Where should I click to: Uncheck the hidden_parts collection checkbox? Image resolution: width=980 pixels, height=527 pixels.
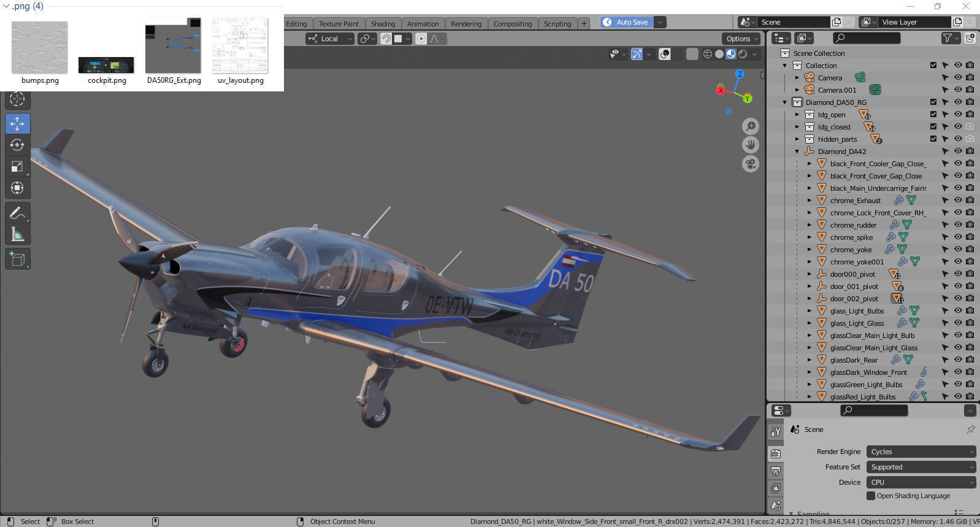coord(933,139)
